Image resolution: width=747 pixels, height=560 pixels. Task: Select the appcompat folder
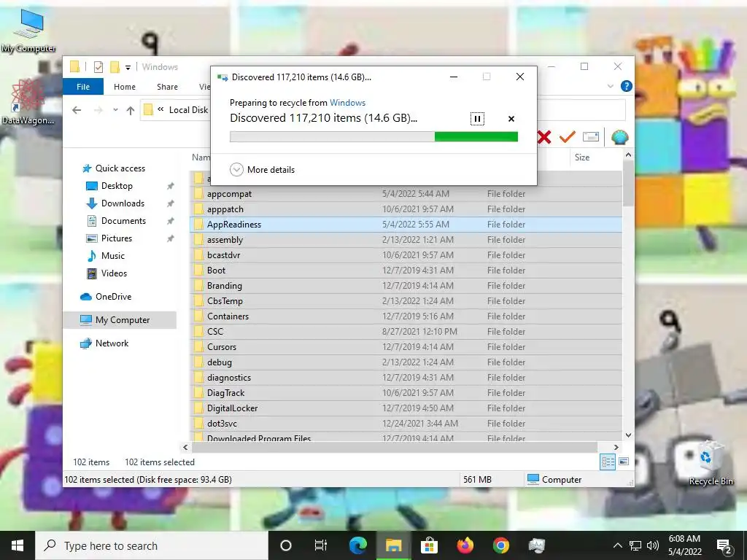[406, 194]
